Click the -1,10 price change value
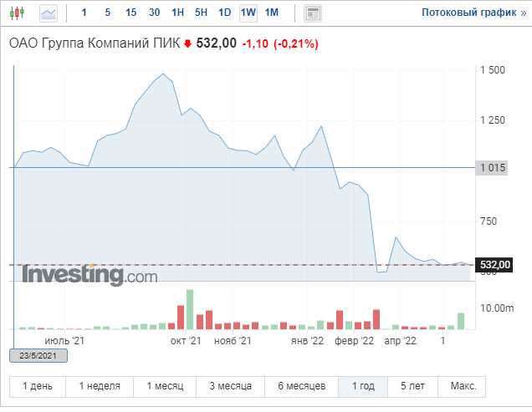532x412 pixels. click(x=255, y=43)
